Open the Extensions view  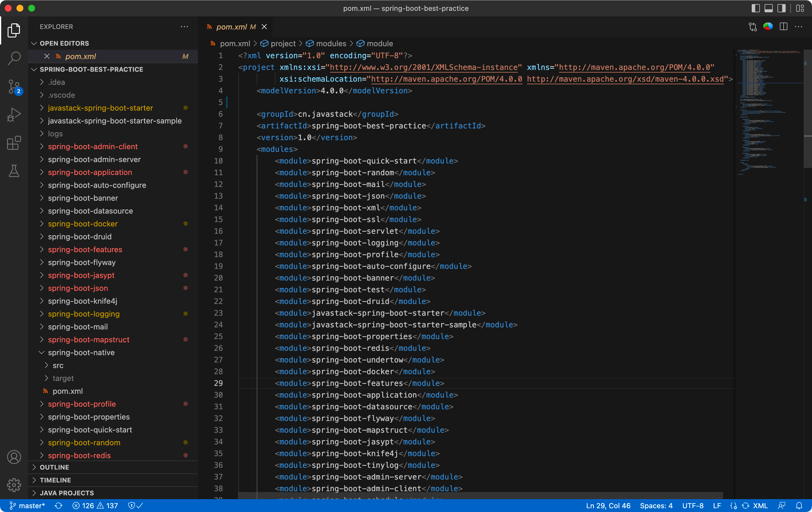pyautogui.click(x=14, y=143)
